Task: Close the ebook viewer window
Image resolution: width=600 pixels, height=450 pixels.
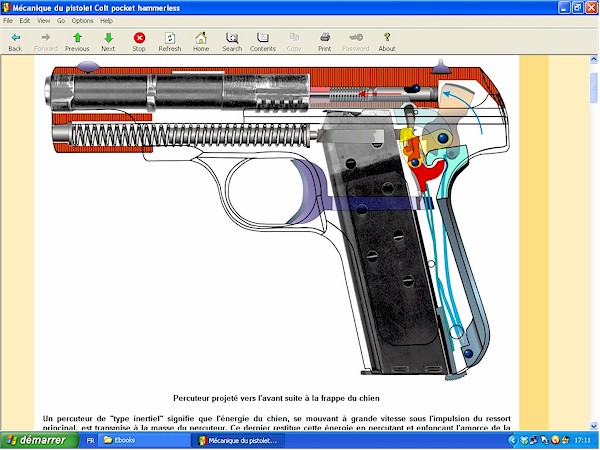Action: coord(592,8)
